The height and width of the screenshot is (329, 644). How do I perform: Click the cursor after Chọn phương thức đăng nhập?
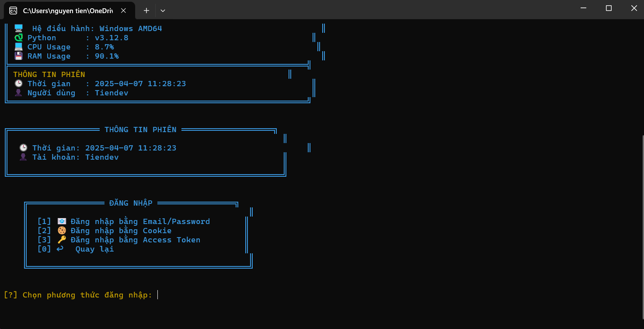[x=158, y=295]
